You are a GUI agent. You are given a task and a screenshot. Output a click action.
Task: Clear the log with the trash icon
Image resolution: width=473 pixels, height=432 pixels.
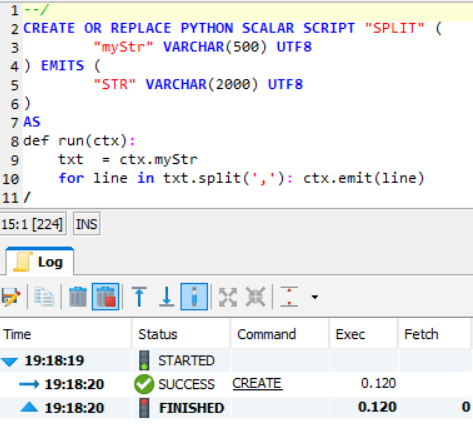tap(78, 297)
